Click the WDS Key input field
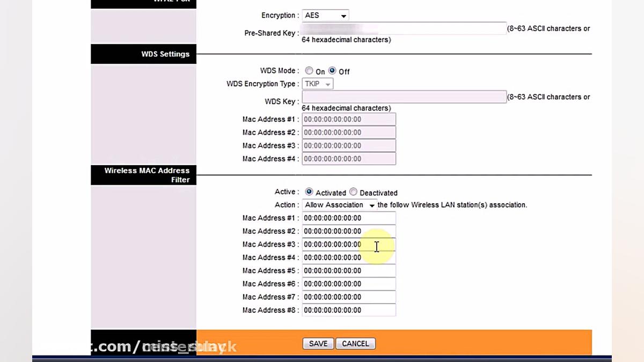The height and width of the screenshot is (362, 644). coord(404,97)
